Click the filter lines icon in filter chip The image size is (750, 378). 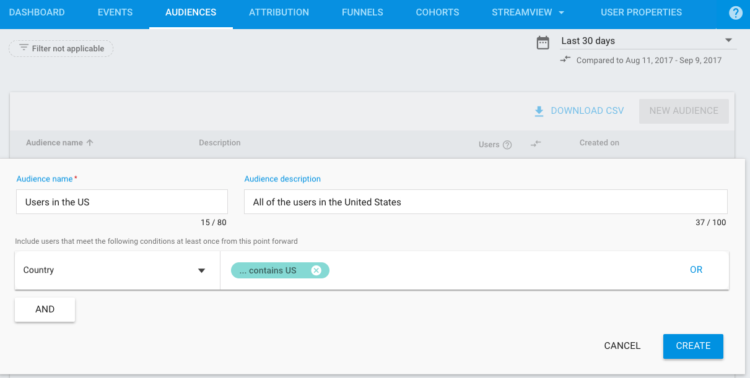(x=23, y=48)
